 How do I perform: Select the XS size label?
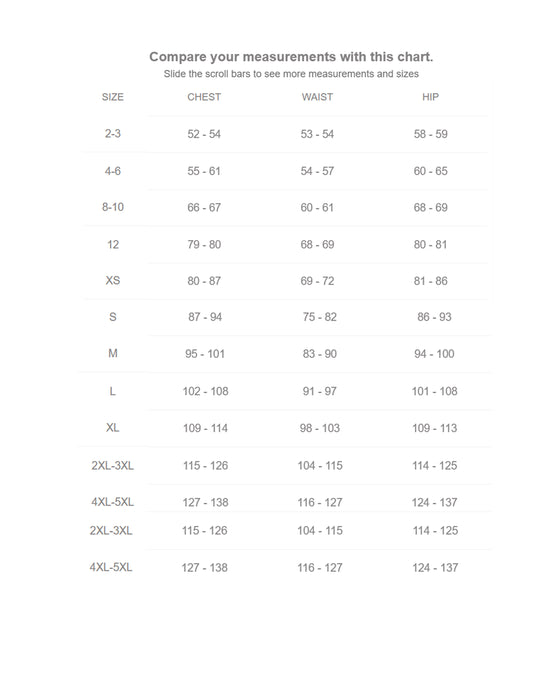[113, 280]
